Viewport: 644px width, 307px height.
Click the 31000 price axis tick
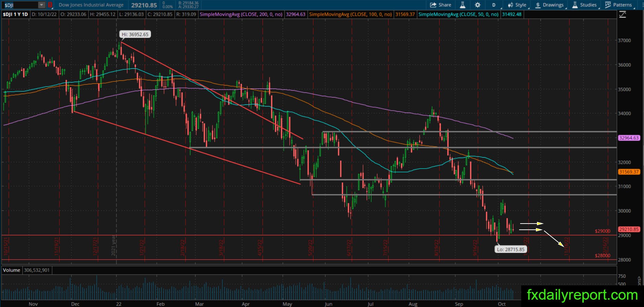[625, 186]
